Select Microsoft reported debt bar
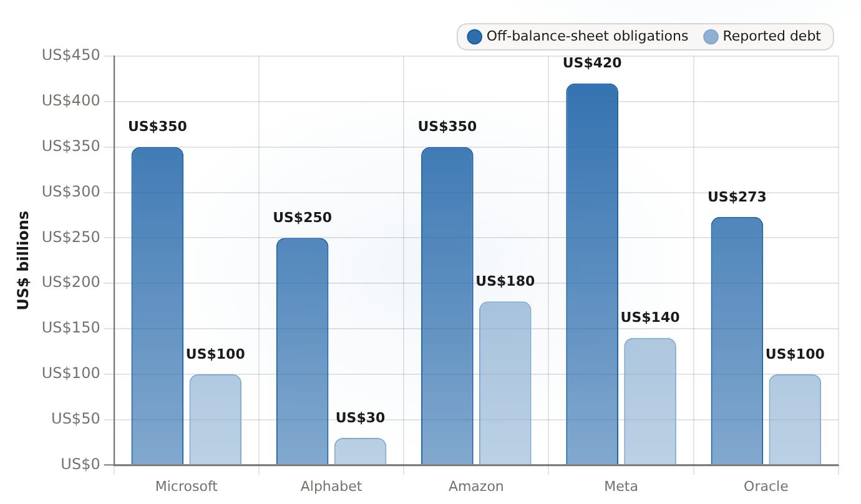 click(215, 420)
